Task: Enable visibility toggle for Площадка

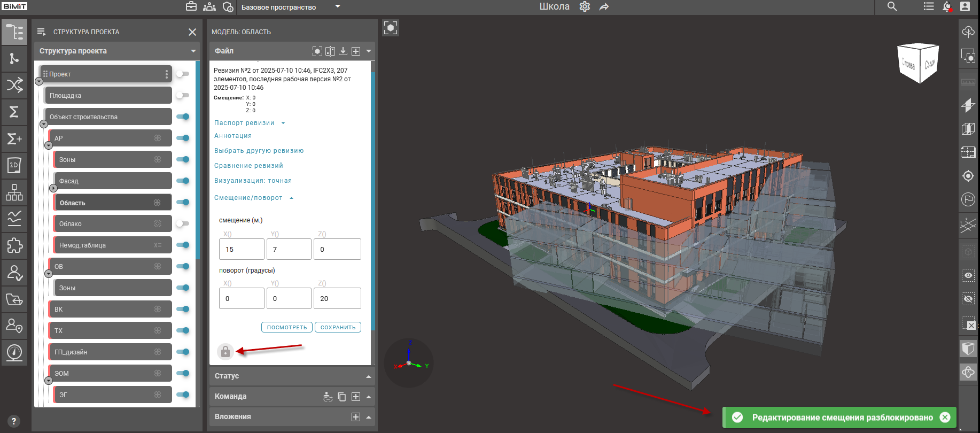Action: coord(183,96)
